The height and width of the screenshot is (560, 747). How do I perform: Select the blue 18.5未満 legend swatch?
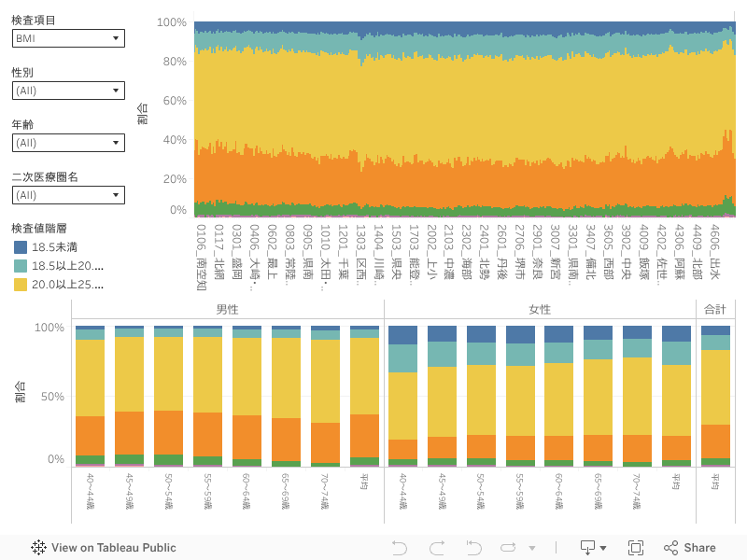[x=21, y=247]
